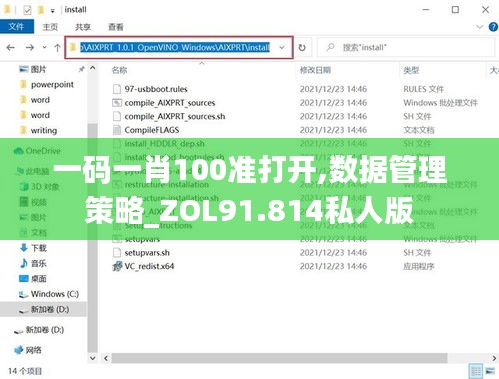The image size is (499, 379).
Task: Click the forward navigation arrow
Action: [x=30, y=48]
